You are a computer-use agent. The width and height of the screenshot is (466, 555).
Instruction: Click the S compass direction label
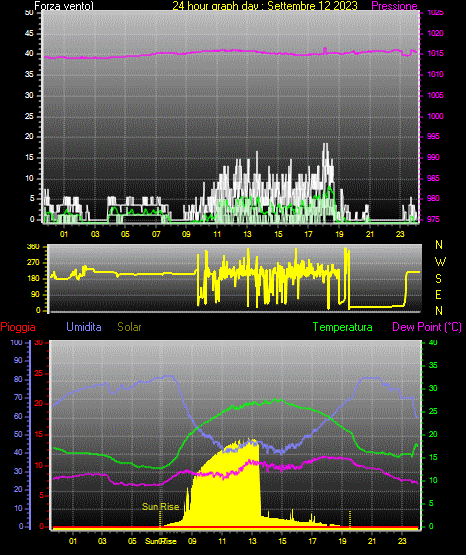click(438, 279)
